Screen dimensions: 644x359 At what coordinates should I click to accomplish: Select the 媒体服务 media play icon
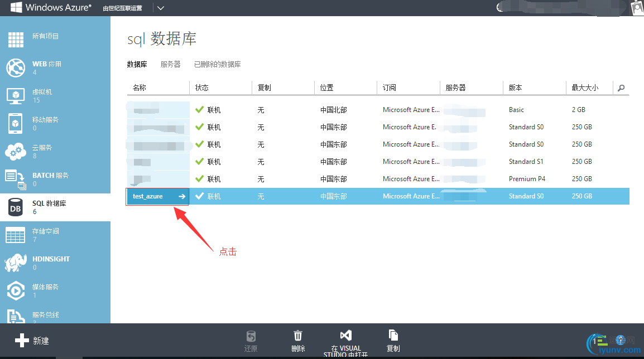pos(16,291)
